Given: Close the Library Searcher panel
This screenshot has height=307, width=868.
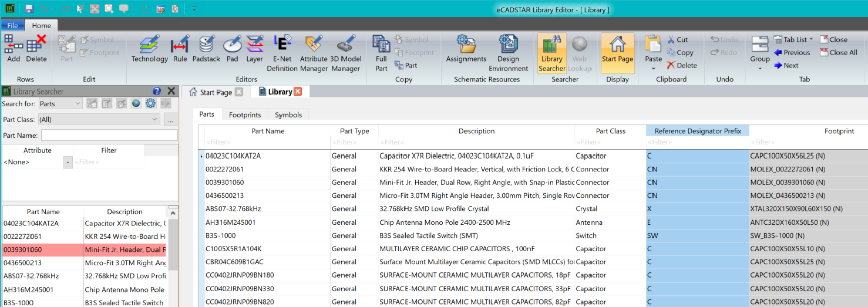Looking at the screenshot, I should 171,91.
